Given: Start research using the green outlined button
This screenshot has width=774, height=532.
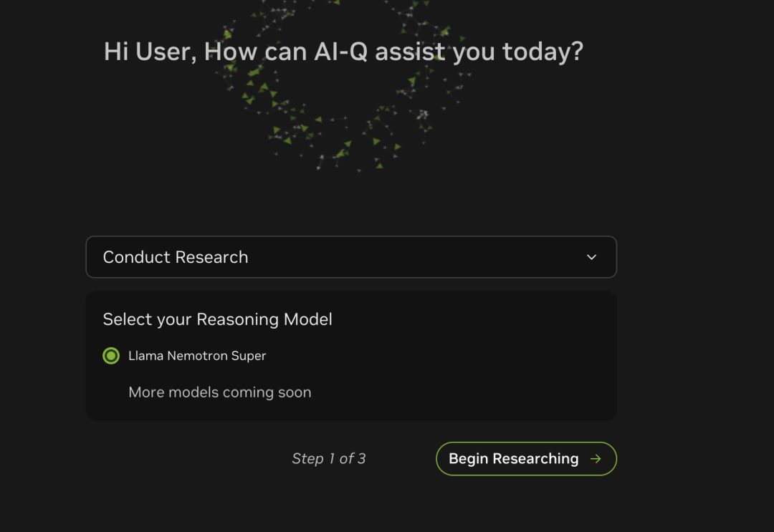Looking at the screenshot, I should point(526,458).
